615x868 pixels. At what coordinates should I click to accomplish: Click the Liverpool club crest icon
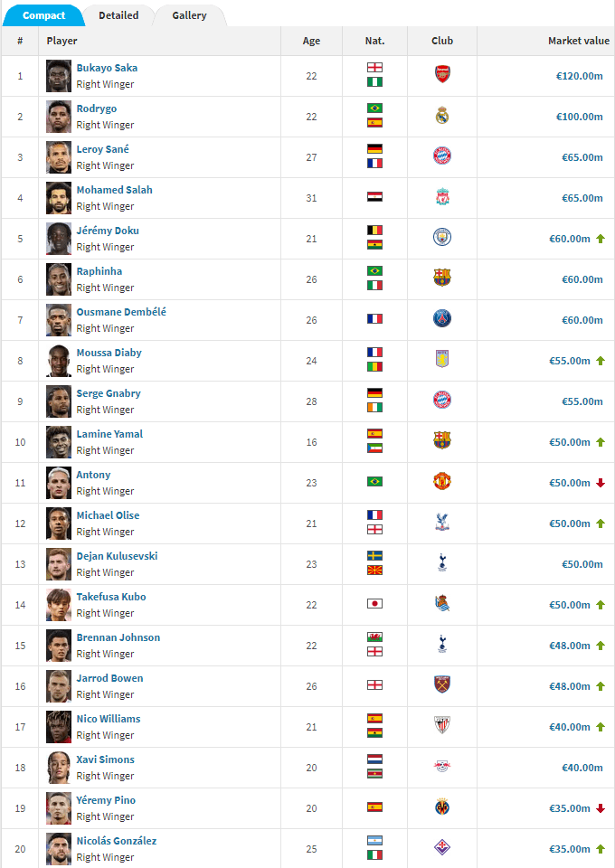[442, 197]
